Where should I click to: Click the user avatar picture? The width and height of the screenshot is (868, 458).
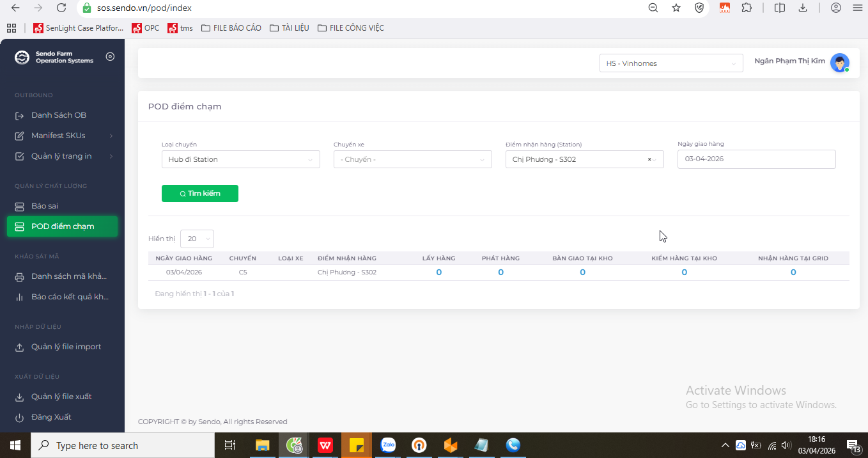[840, 63]
